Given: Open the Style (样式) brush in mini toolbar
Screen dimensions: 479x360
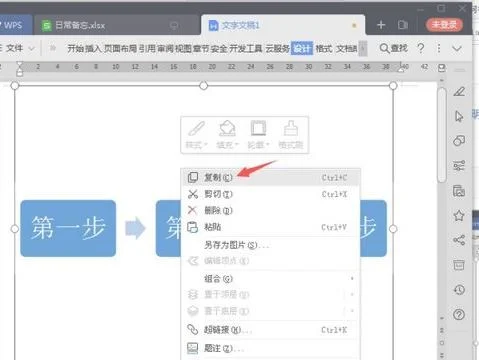Looking at the screenshot, I should pyautogui.click(x=197, y=135).
